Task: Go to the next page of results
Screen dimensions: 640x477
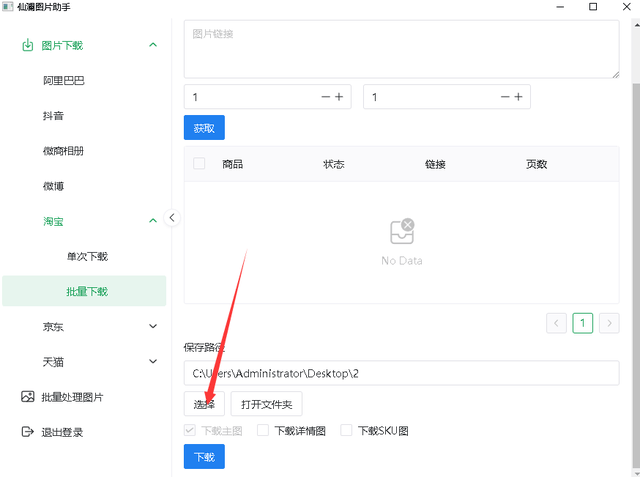Action: [x=608, y=323]
